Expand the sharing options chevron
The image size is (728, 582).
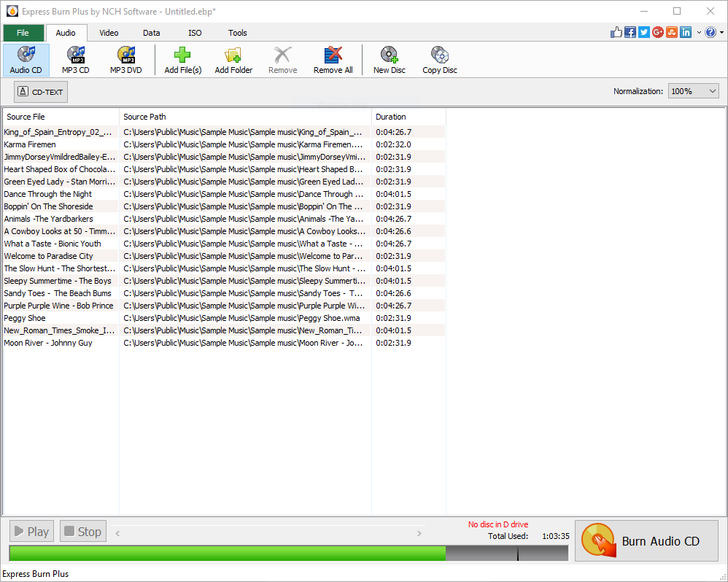(x=699, y=32)
